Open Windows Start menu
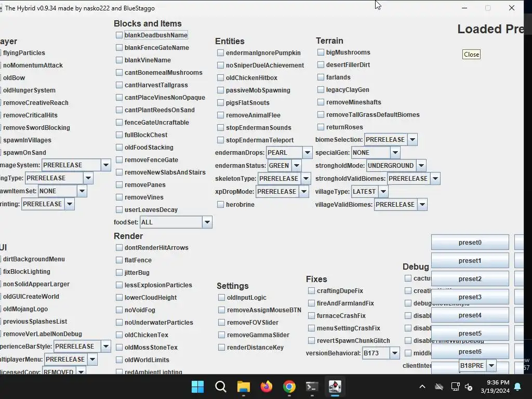532x399 pixels. (197, 387)
